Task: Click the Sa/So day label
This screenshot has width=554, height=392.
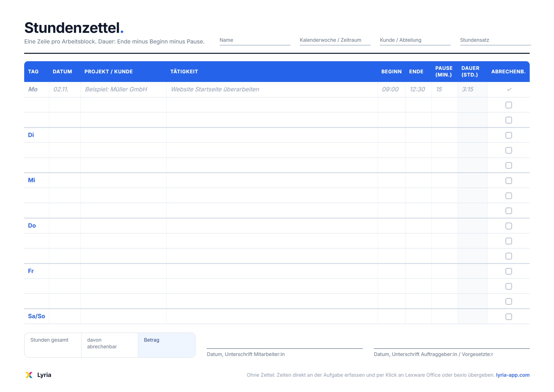Action: click(37, 316)
